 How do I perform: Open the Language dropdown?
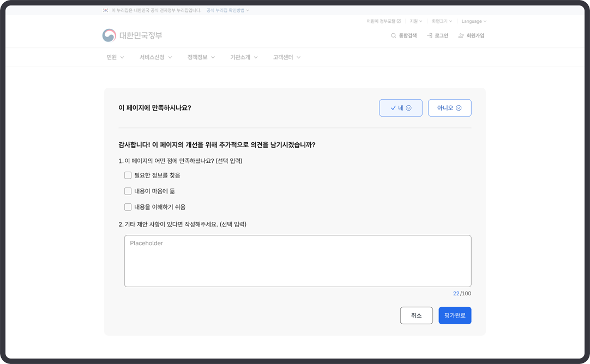point(473,21)
